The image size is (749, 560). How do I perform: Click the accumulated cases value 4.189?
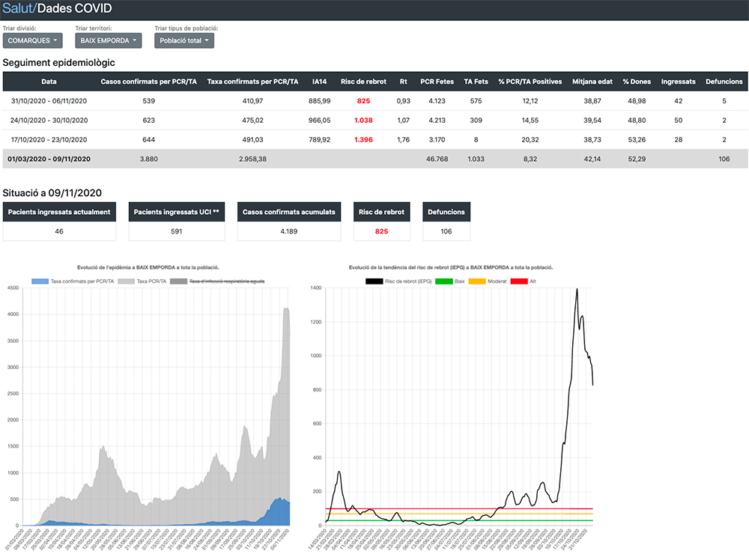click(x=289, y=231)
